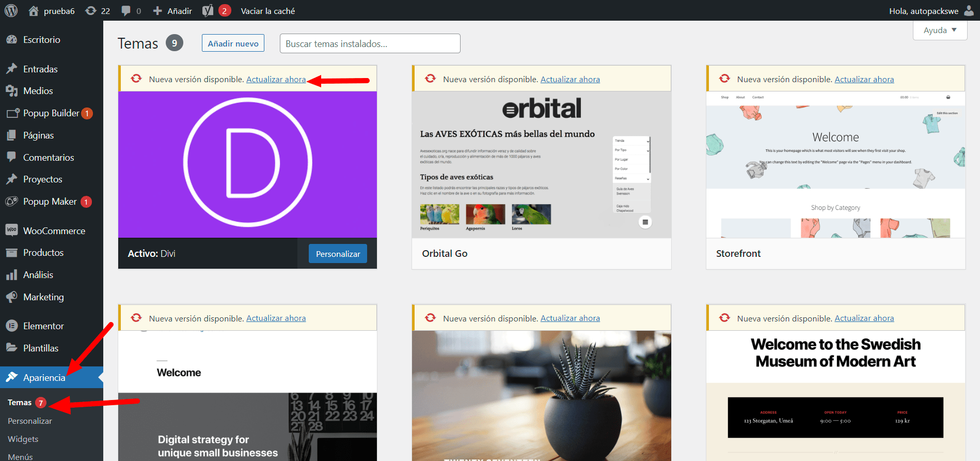Focus the Buscar temas instalados search field
Image resolution: width=980 pixels, height=461 pixels.
pyautogui.click(x=370, y=43)
